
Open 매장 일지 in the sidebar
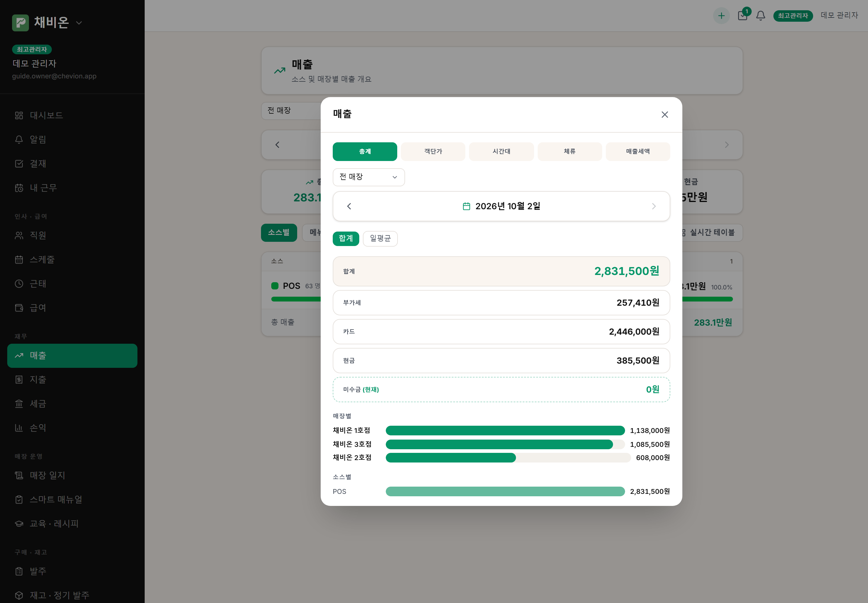tap(72, 476)
